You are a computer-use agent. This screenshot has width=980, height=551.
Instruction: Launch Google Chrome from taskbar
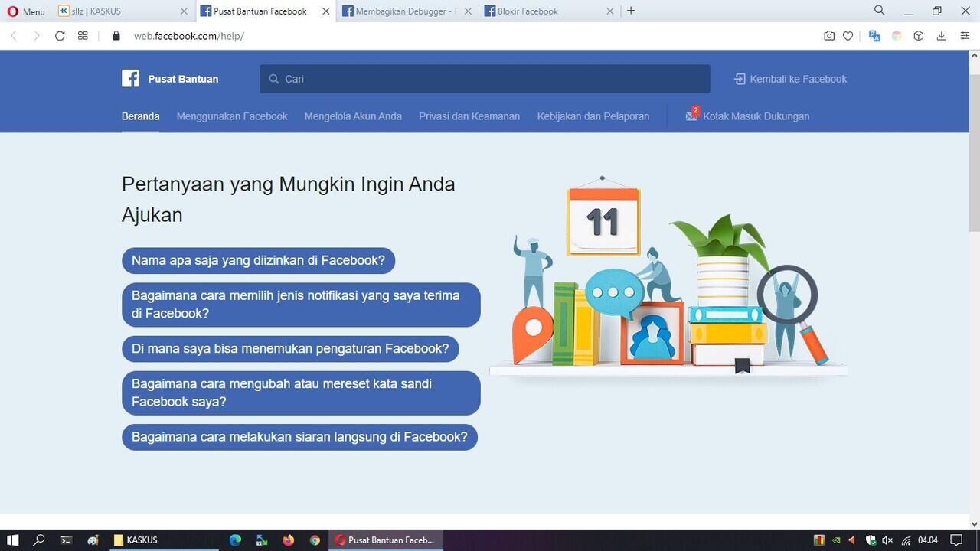coord(315,540)
